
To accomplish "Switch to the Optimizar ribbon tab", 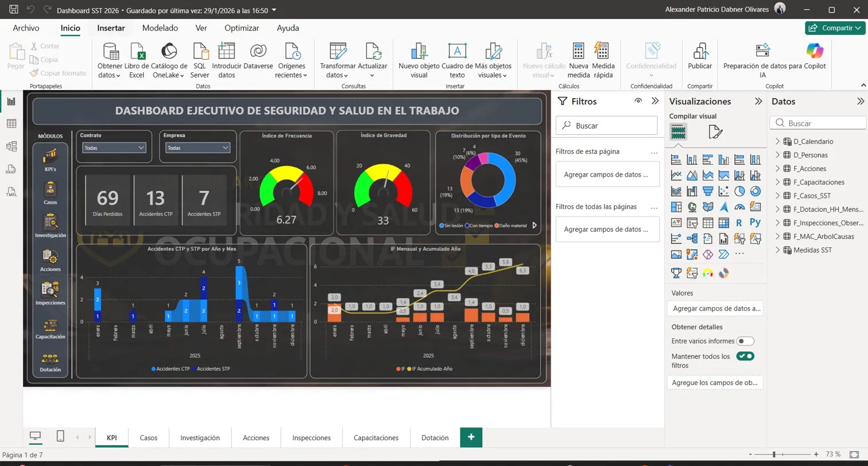I will (x=242, y=28).
